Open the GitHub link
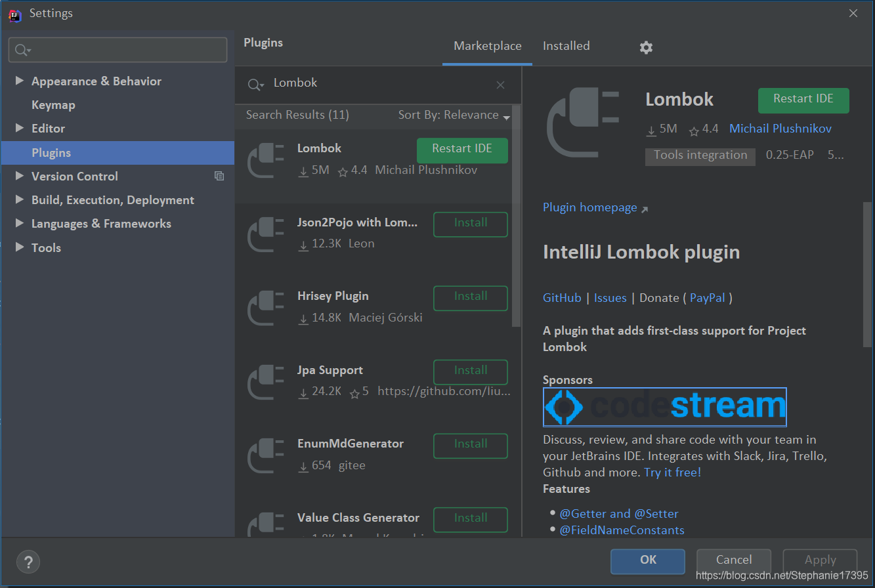The width and height of the screenshot is (875, 588). pos(562,298)
